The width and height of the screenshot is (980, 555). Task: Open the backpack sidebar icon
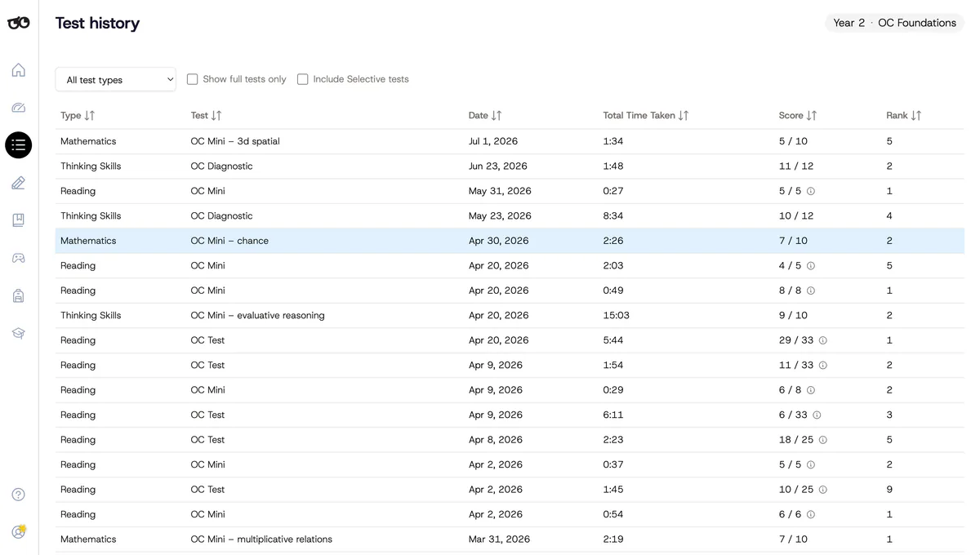pyautogui.click(x=18, y=295)
